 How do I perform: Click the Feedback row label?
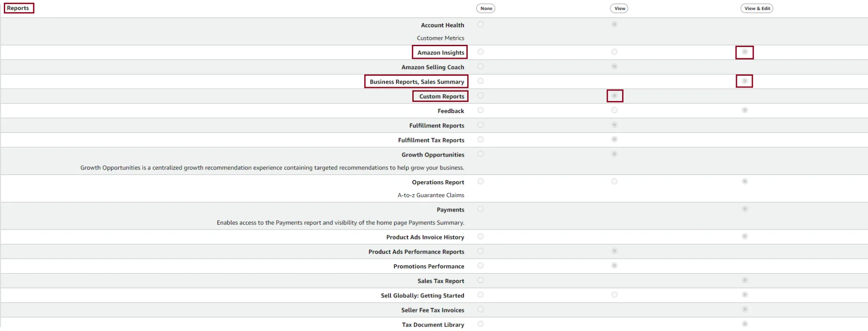tap(451, 111)
